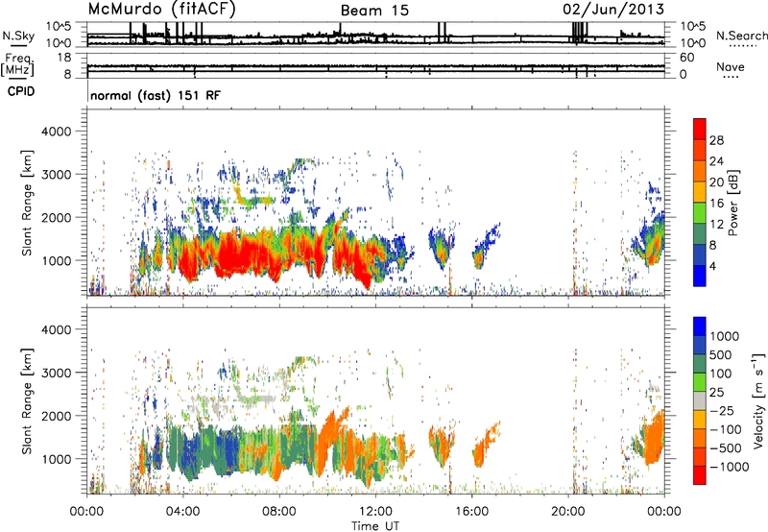Click the 'N.Search' legend label

point(741,36)
